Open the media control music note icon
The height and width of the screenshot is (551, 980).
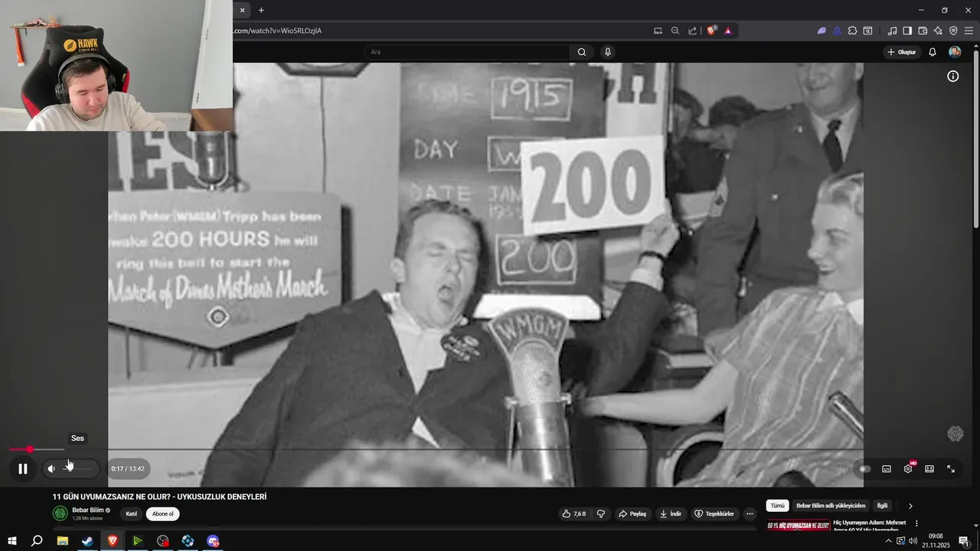[x=892, y=31]
